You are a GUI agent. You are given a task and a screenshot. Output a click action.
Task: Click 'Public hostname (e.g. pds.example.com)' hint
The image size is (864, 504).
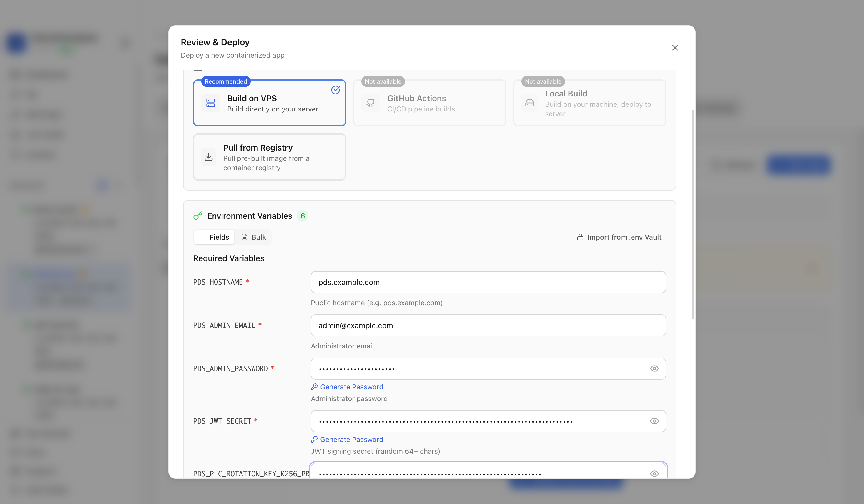point(376,303)
